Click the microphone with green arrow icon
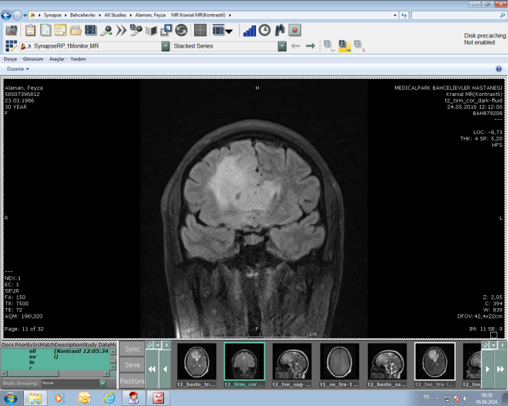The image size is (508, 406). [106, 31]
